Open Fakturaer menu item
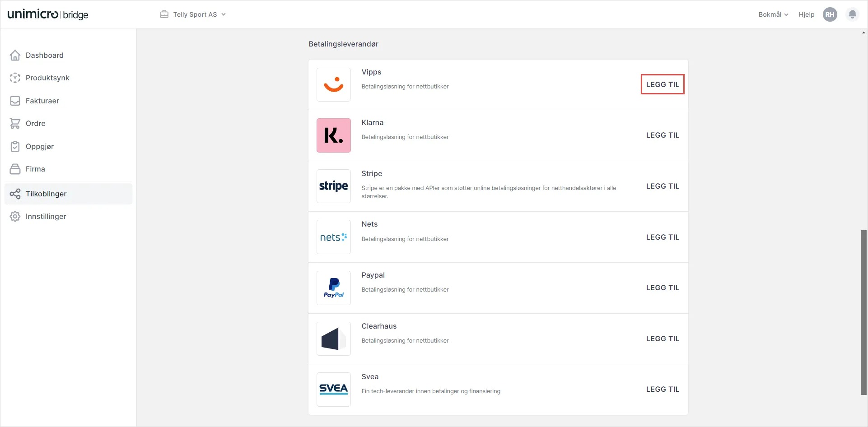The width and height of the screenshot is (868, 427). (x=68, y=101)
